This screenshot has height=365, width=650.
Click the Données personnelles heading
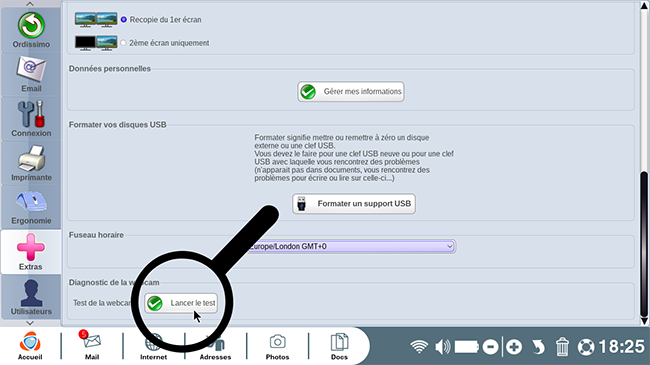point(110,68)
